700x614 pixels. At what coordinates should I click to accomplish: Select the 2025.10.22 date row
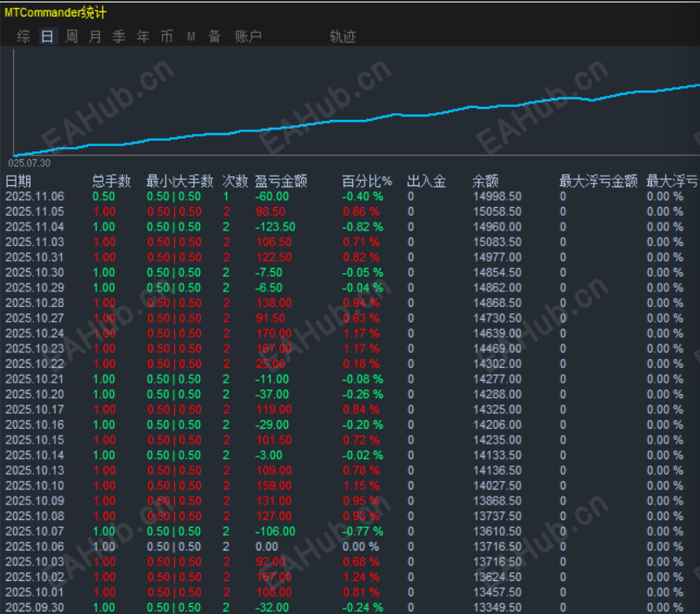tap(35, 364)
